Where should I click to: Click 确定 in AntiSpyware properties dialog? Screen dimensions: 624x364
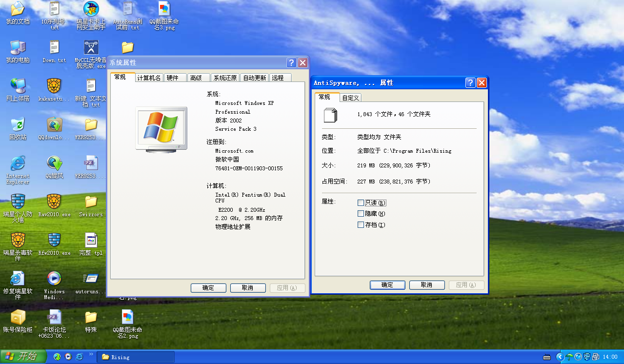pyautogui.click(x=387, y=285)
